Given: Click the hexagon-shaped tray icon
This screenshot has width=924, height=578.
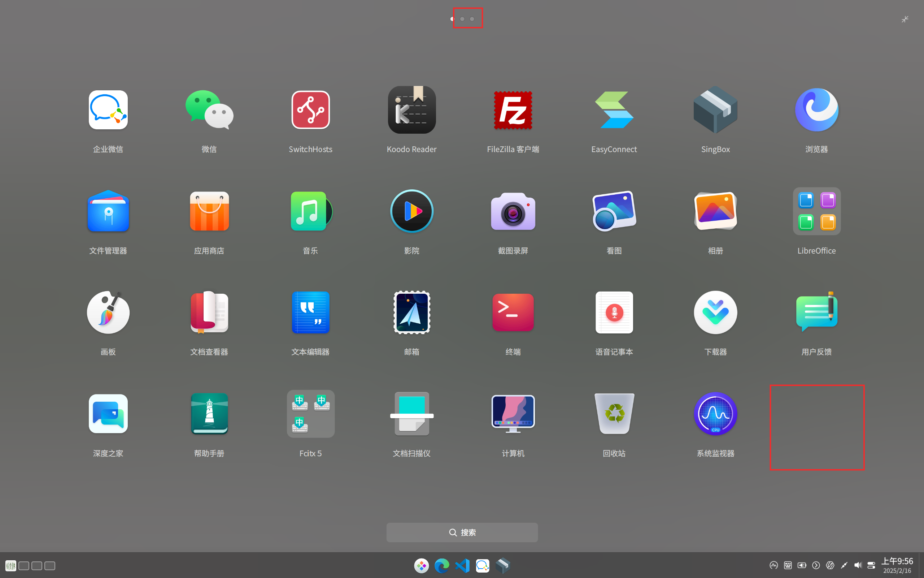Looking at the screenshot, I should [830, 565].
